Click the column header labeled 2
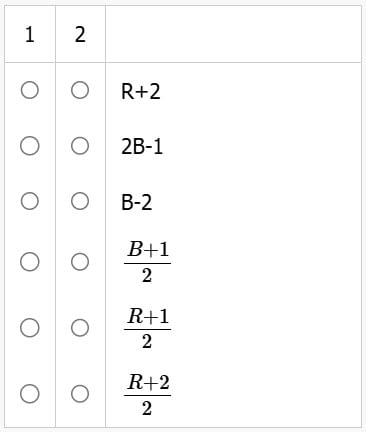Viewport: 366px width, 432px height. click(80, 35)
